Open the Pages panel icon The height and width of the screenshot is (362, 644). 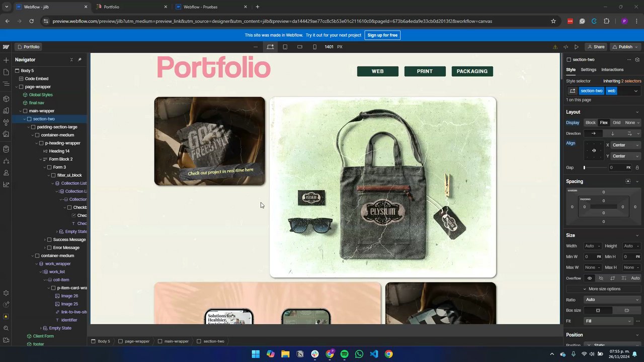[6, 72]
